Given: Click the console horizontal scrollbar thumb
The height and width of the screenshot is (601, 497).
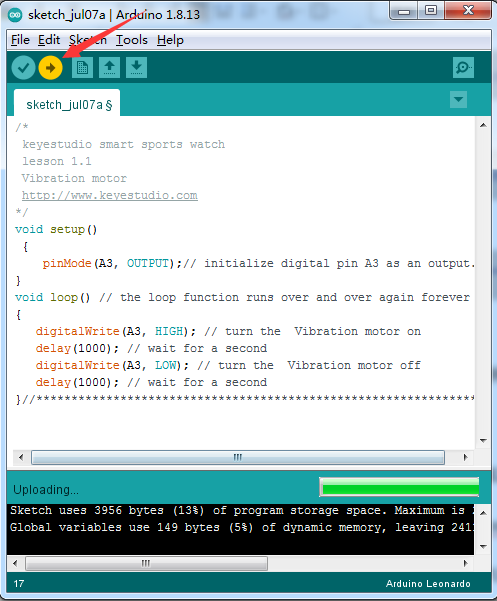Looking at the screenshot, I should (x=146, y=563).
